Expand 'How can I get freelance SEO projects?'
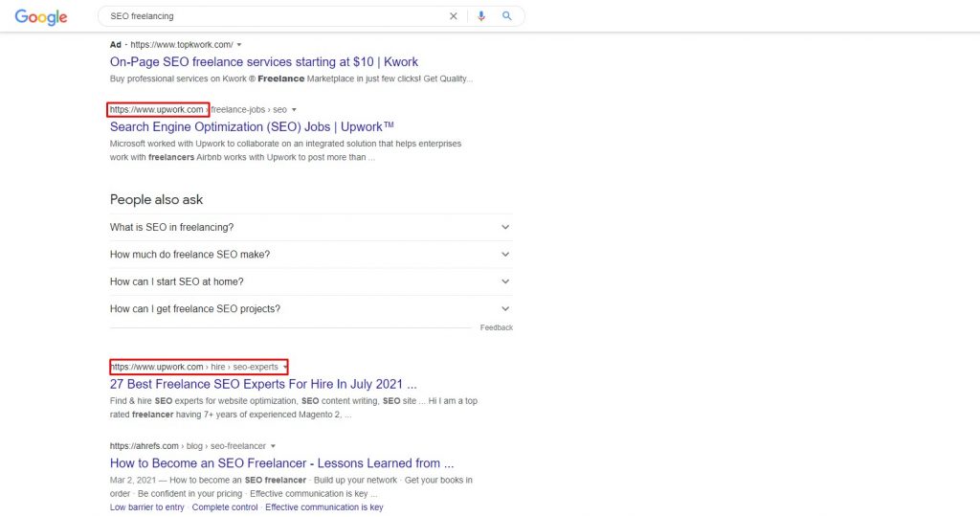The width and height of the screenshot is (980, 517). [311, 309]
